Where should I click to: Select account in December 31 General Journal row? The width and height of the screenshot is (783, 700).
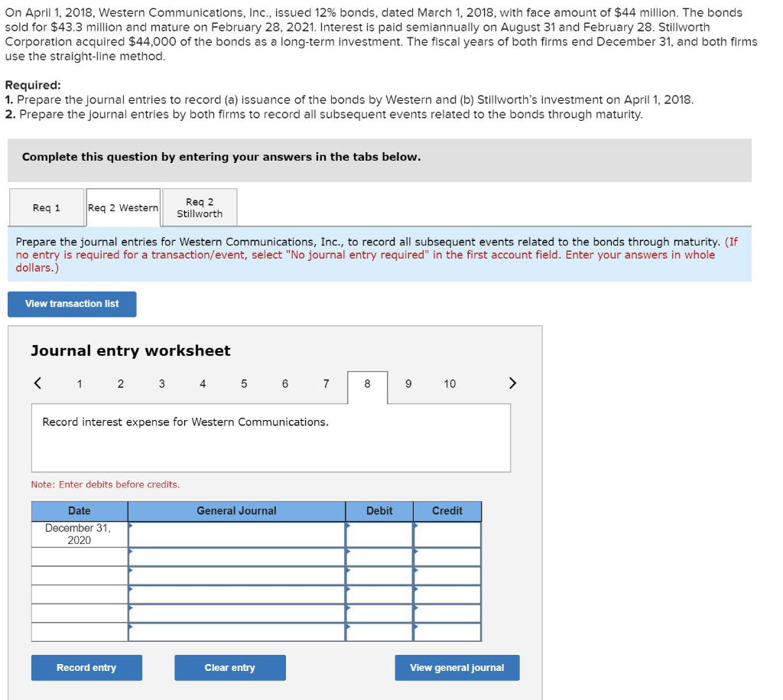pyautogui.click(x=237, y=535)
